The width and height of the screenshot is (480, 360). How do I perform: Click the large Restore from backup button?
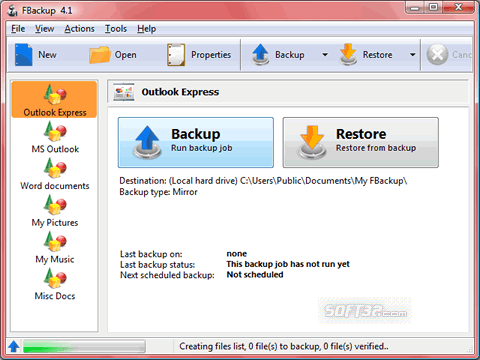pos(361,142)
